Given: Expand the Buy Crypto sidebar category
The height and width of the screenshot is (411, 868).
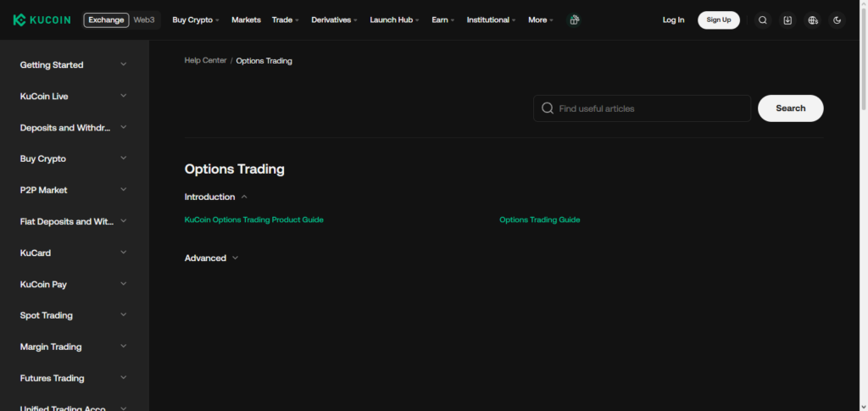Looking at the screenshot, I should (x=75, y=158).
